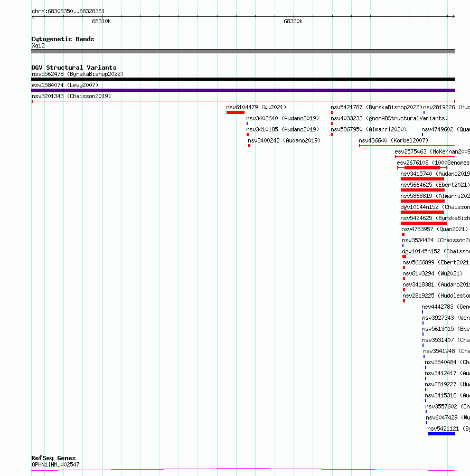470x476 pixels.
Task: Click nsv5421787 (ByrskaBishop2022) label
Action: point(377,107)
